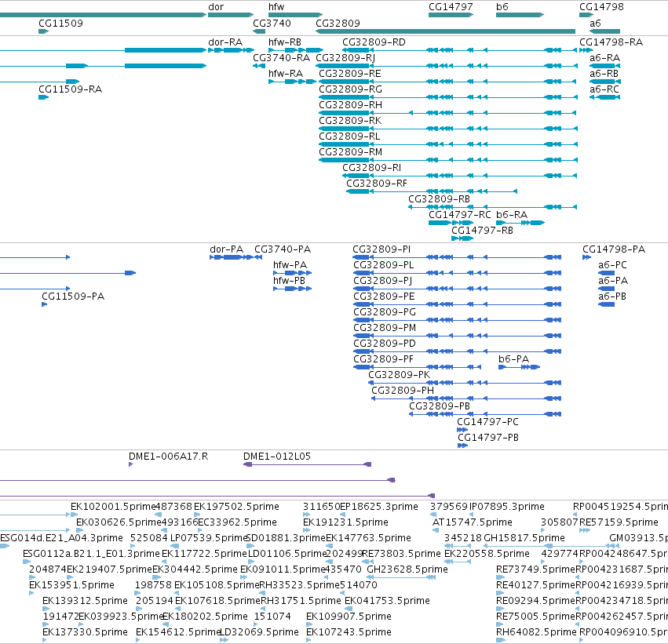
Task: Select the hfw-RB transcript label
Action: pos(285,42)
